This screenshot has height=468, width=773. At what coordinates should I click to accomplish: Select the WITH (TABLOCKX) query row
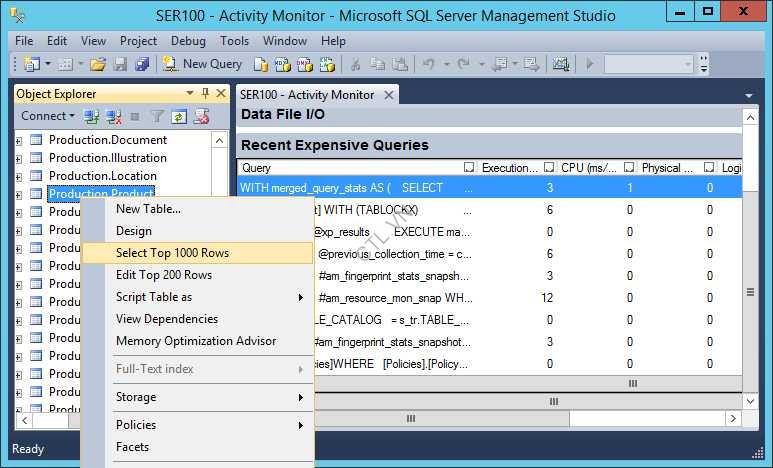pos(527,210)
